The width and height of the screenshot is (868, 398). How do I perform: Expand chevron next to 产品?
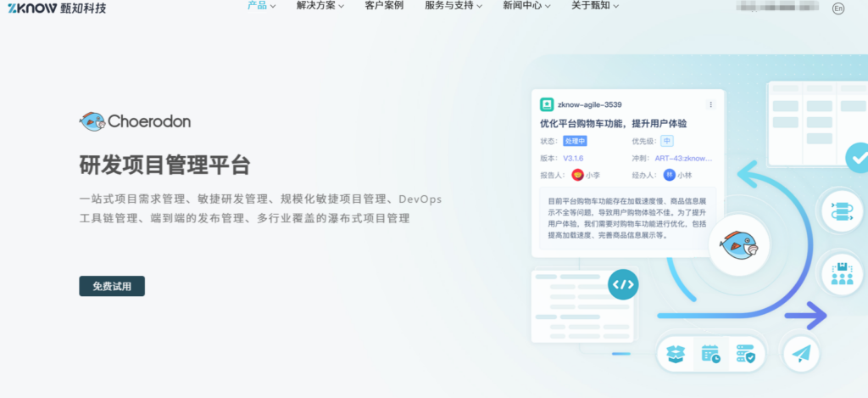(272, 6)
